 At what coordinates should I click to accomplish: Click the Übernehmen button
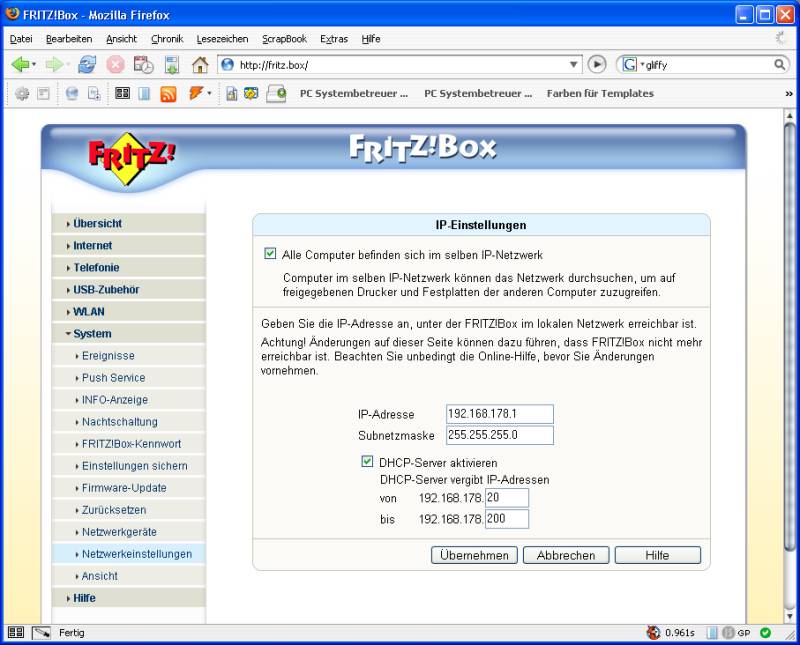coord(474,555)
